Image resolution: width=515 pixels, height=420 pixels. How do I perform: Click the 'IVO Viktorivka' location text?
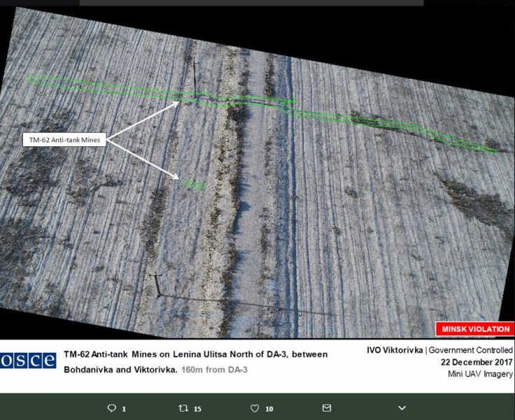coord(395,350)
